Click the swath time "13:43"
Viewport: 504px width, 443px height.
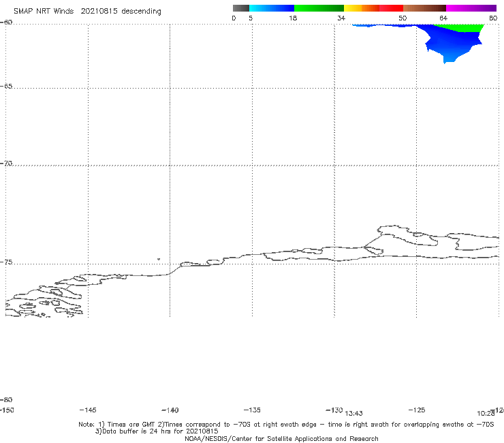pyautogui.click(x=354, y=414)
